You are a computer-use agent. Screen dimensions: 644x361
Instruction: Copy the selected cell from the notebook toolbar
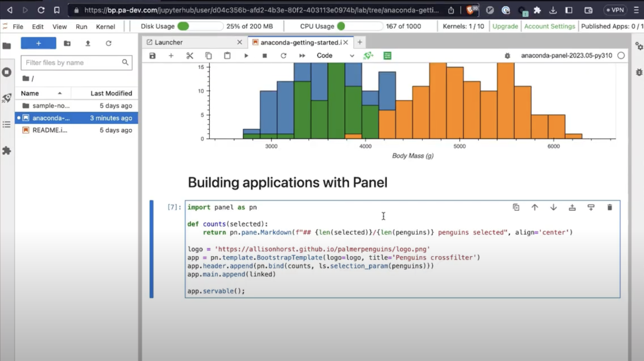tap(208, 56)
